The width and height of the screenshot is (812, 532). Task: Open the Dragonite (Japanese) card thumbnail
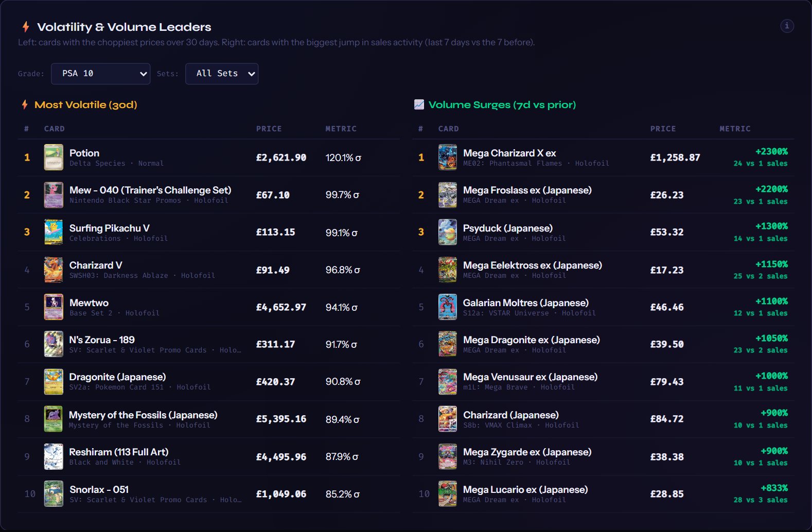click(54, 382)
